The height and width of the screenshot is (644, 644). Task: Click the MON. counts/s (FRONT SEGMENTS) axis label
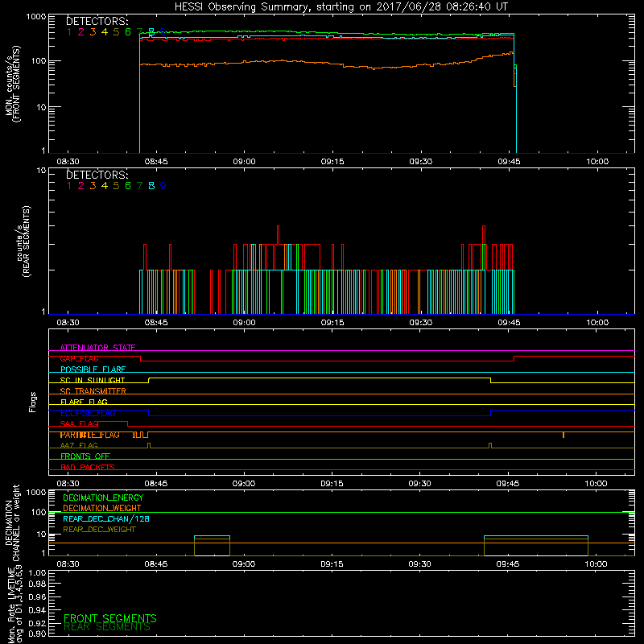(x=12, y=84)
